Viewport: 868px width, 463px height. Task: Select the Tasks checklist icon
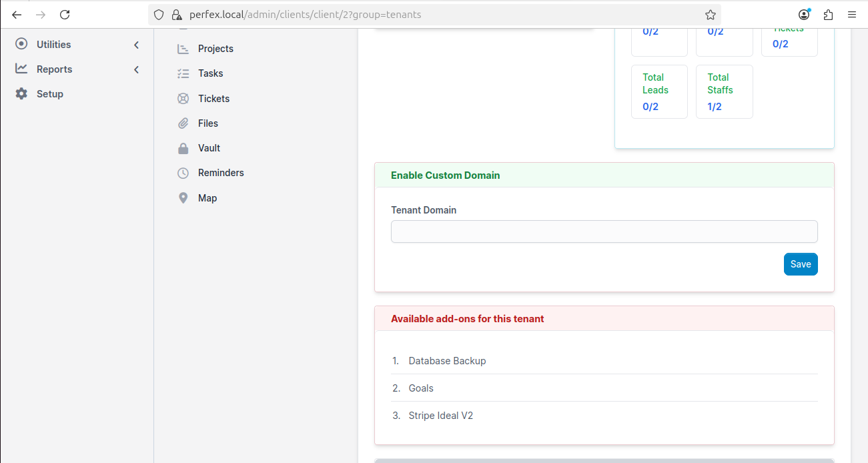183,73
